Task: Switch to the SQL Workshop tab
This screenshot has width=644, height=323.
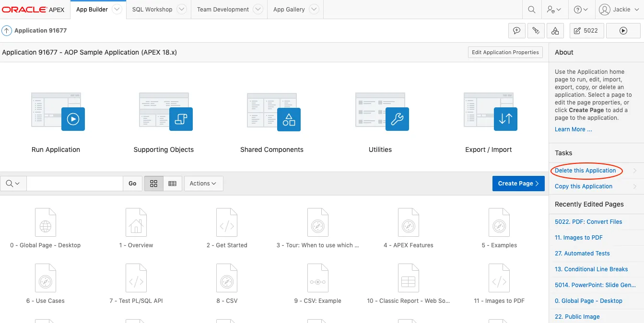Action: click(x=152, y=10)
